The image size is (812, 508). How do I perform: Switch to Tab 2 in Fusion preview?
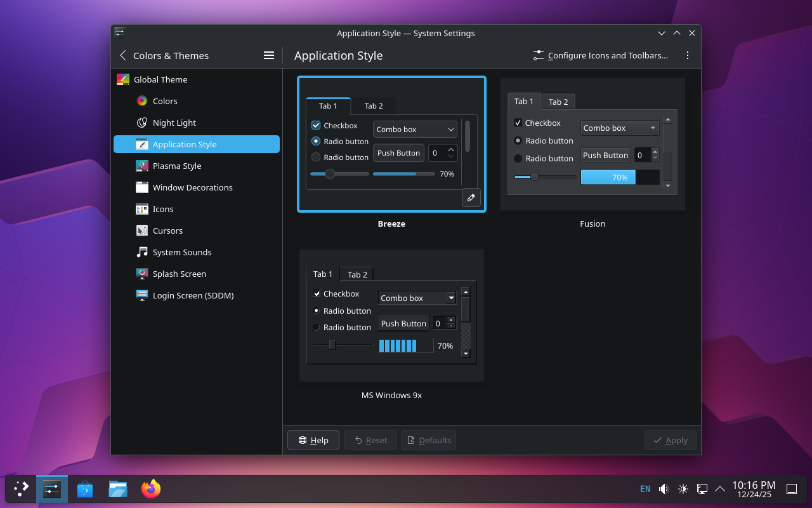point(558,102)
